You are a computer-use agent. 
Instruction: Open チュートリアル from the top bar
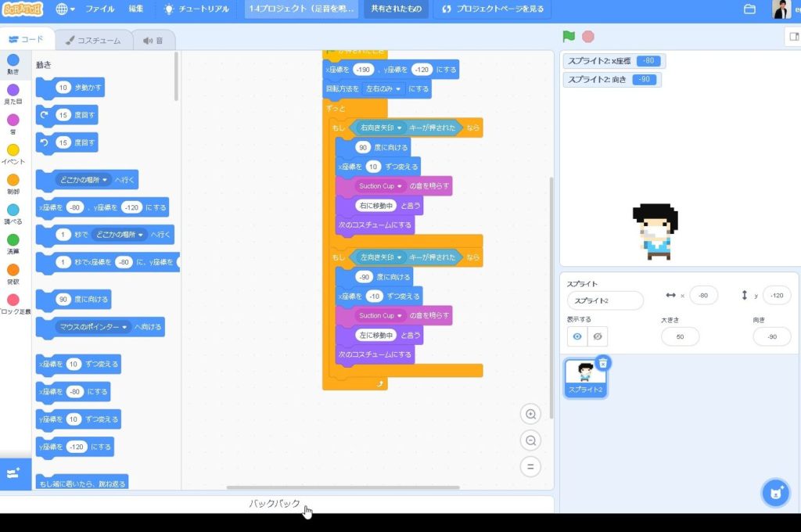pos(196,9)
